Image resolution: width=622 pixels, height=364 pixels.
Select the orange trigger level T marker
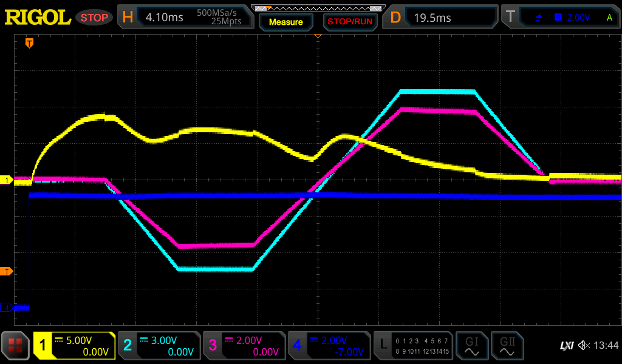pyautogui.click(x=7, y=271)
